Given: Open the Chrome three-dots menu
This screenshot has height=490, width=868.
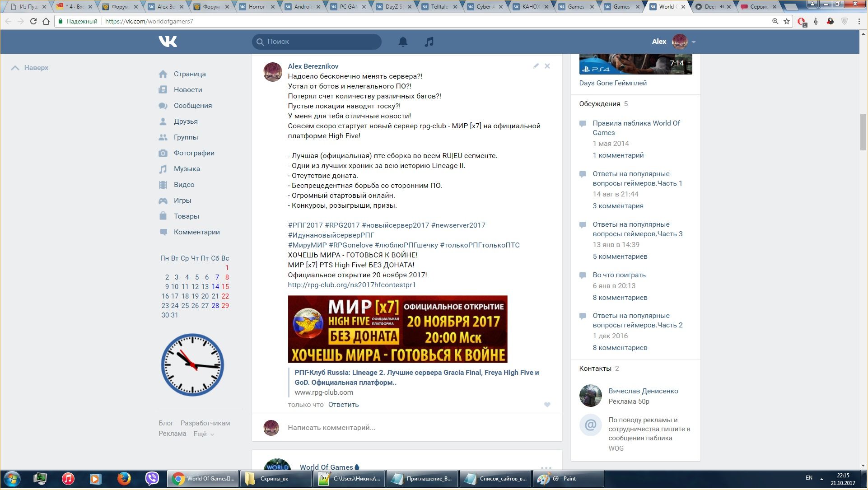Looking at the screenshot, I should [x=859, y=21].
